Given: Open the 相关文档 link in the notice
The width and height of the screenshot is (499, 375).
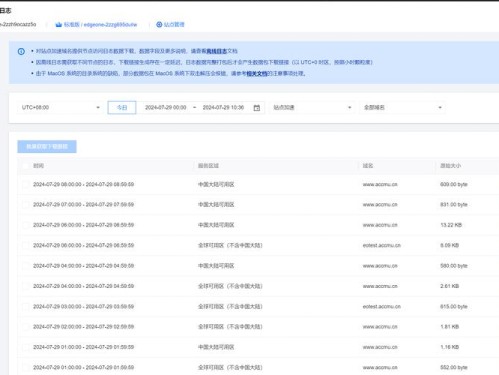Looking at the screenshot, I should (x=257, y=73).
